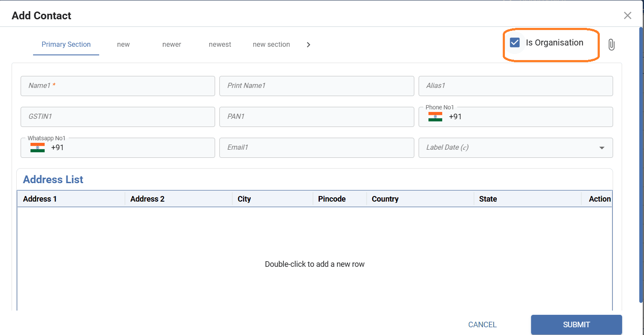Switch to the new tab
Screen dimensions: 644x335
click(x=123, y=45)
